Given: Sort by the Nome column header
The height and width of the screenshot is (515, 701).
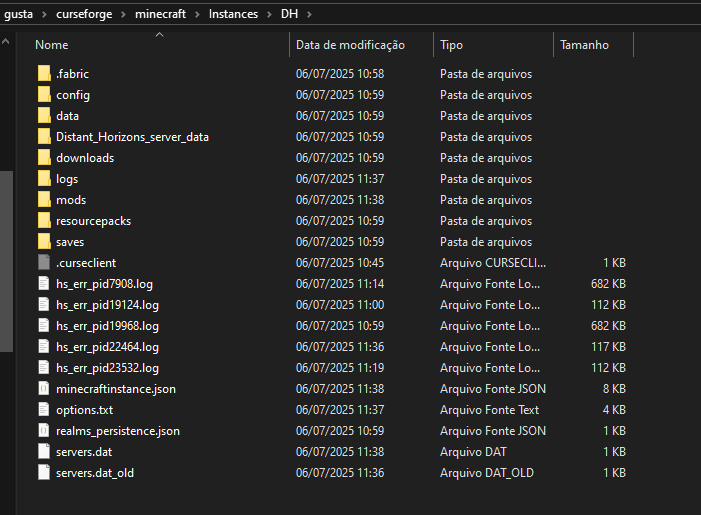Looking at the screenshot, I should (52, 45).
